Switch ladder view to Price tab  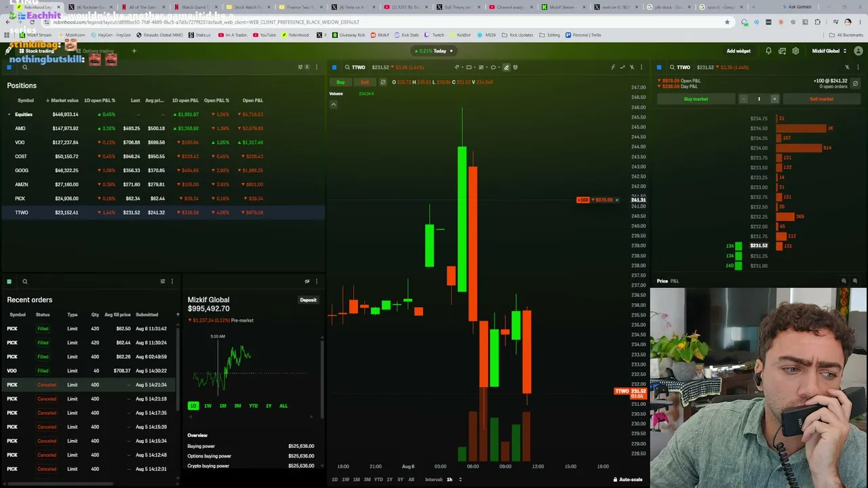[x=662, y=281]
